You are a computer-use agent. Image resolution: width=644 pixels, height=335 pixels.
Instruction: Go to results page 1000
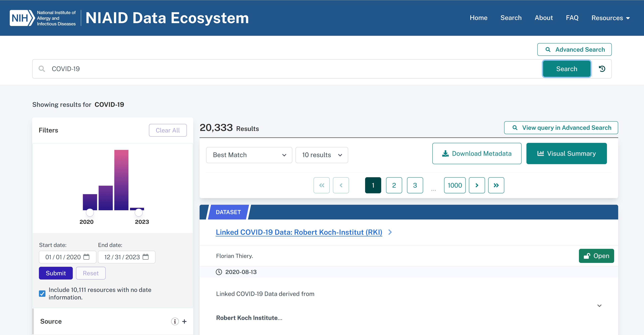455,185
